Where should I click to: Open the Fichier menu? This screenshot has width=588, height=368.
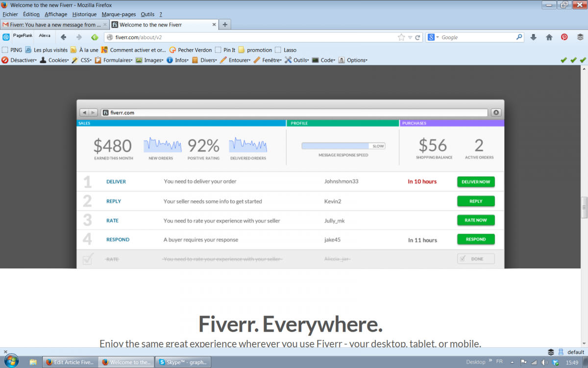pyautogui.click(x=10, y=14)
